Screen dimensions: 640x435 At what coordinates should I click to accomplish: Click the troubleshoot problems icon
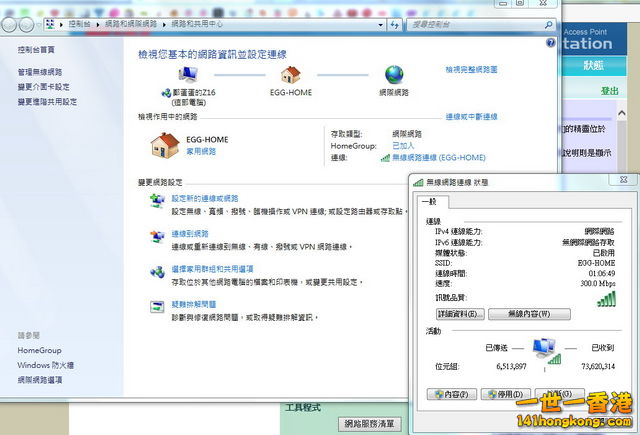click(158, 307)
